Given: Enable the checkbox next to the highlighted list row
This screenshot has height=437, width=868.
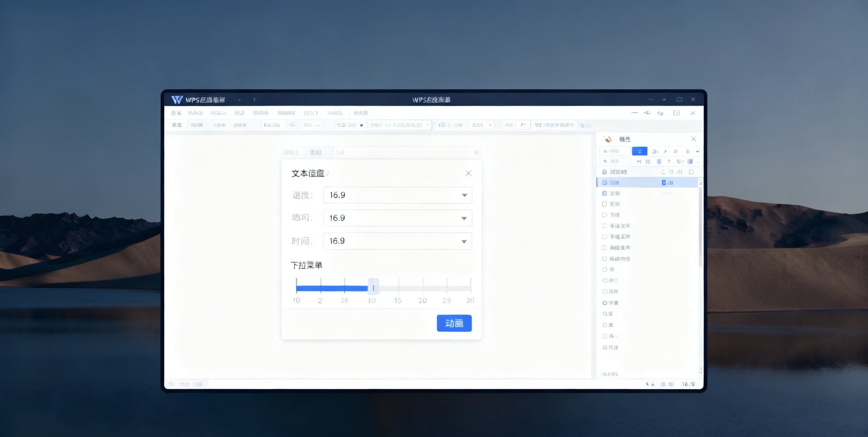Looking at the screenshot, I should [x=604, y=182].
